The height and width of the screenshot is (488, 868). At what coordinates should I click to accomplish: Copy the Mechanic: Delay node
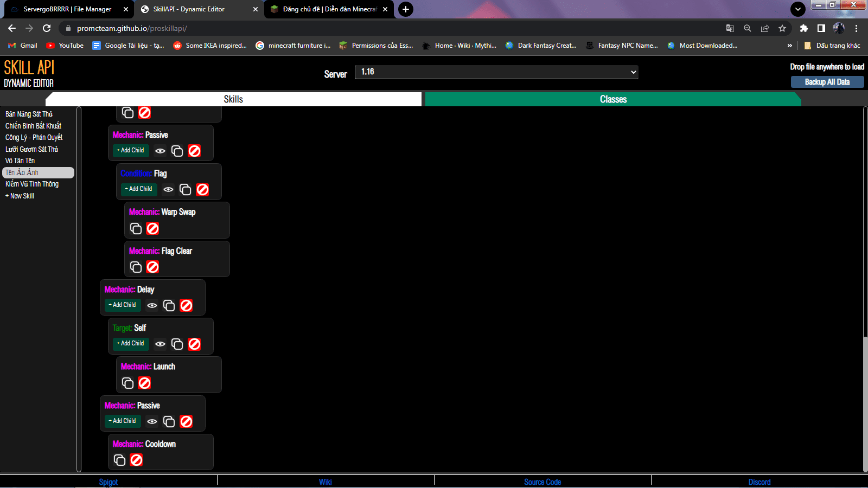click(x=169, y=305)
